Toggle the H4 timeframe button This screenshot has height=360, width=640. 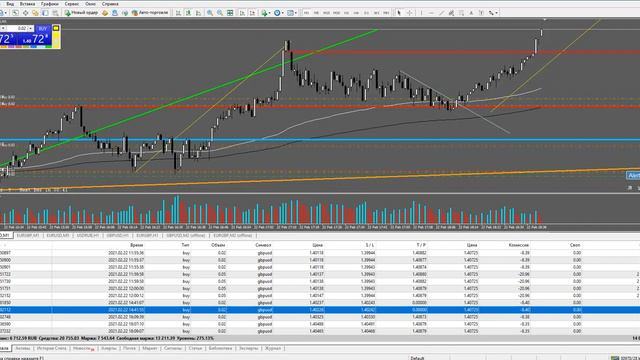(x=356, y=13)
